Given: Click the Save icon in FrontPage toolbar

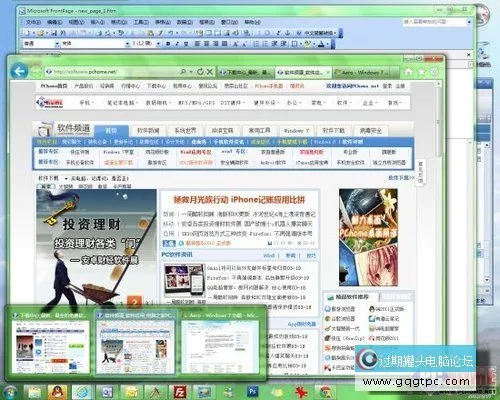Looking at the screenshot, I should [x=54, y=33].
